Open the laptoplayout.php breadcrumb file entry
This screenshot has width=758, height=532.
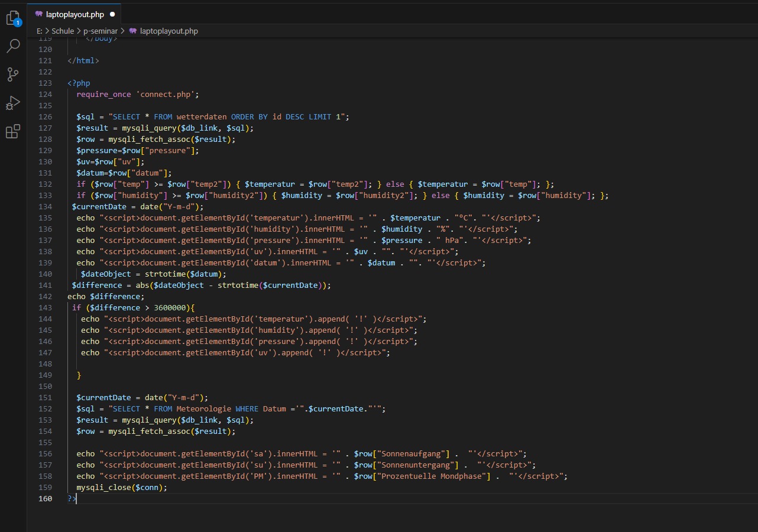pyautogui.click(x=169, y=31)
